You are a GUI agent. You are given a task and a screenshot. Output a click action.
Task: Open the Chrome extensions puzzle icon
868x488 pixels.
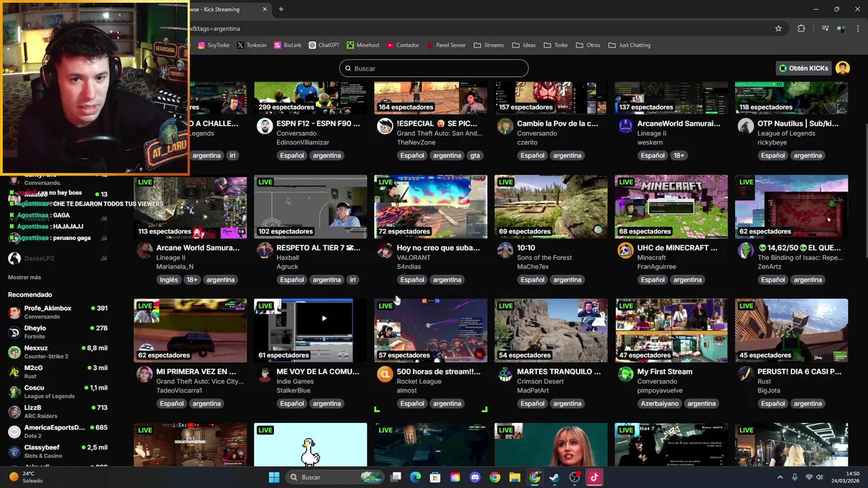click(802, 28)
